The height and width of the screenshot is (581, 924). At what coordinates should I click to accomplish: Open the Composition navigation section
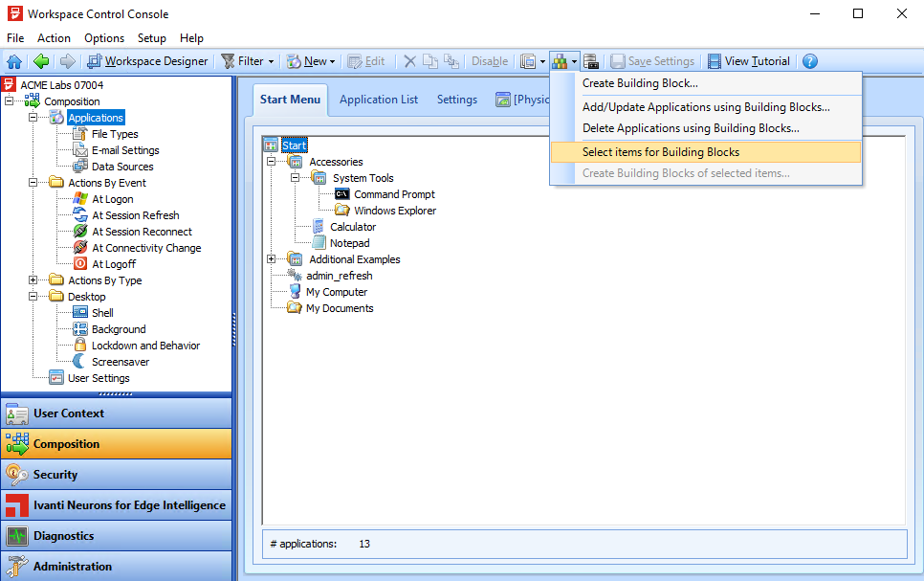tap(117, 444)
